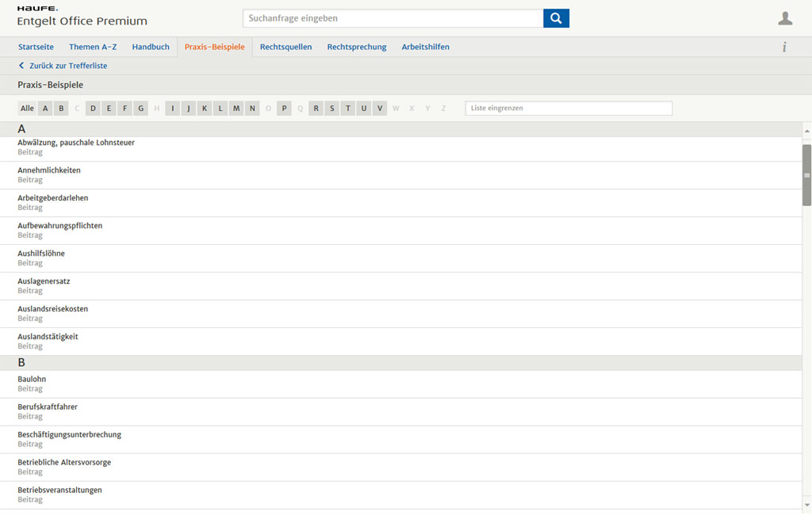Screen dimensions: 812x531
Task: Open the Rechtsquellen tab
Action: click(x=285, y=47)
